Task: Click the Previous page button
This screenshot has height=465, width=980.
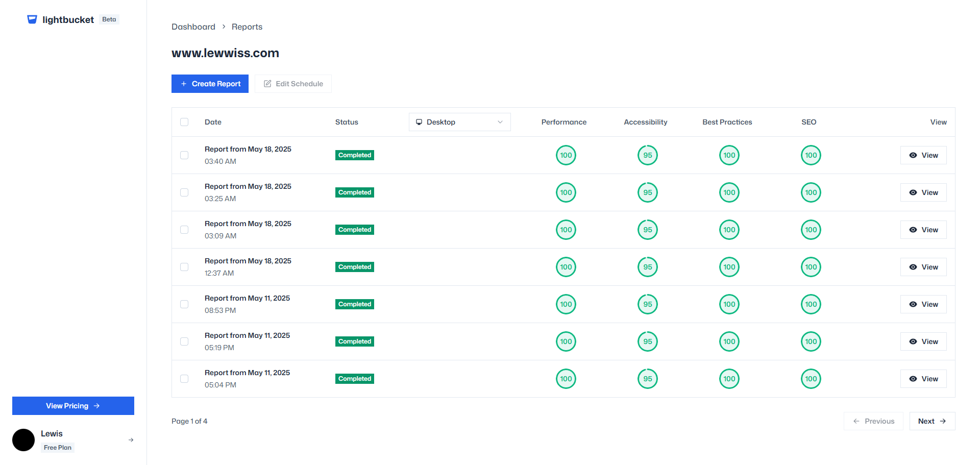Action: click(x=873, y=421)
